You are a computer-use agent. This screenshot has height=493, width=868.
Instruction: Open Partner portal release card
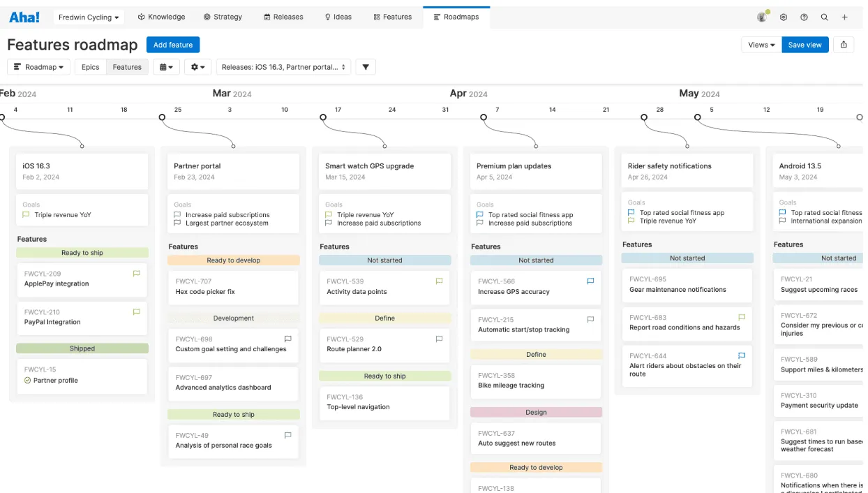pos(234,171)
